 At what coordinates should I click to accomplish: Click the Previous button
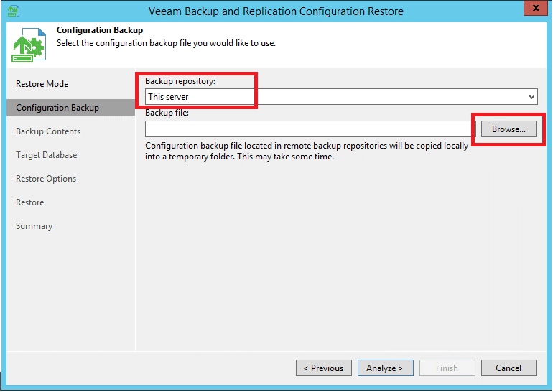(x=324, y=368)
